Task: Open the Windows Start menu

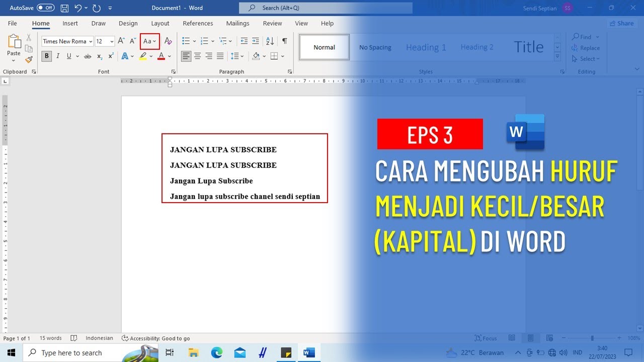Action: tap(11, 353)
